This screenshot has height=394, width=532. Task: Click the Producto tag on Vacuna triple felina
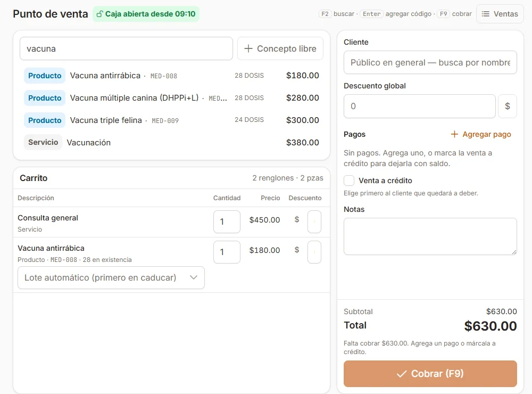tap(45, 120)
